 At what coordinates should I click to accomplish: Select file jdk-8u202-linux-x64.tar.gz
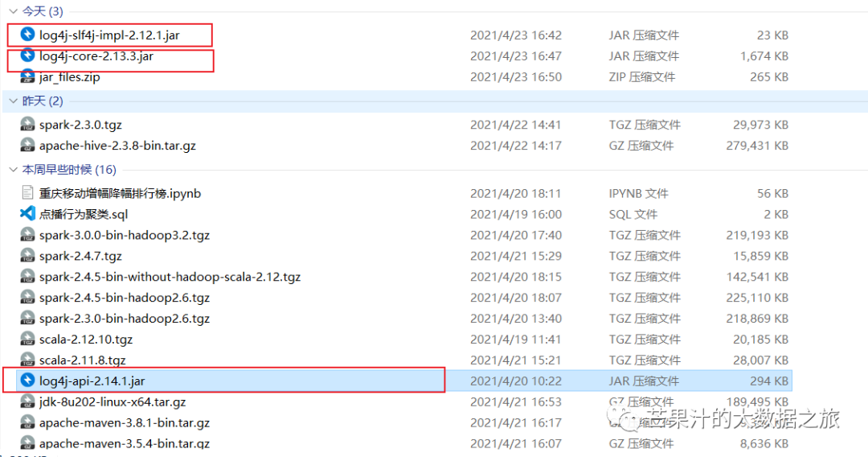click(x=113, y=402)
